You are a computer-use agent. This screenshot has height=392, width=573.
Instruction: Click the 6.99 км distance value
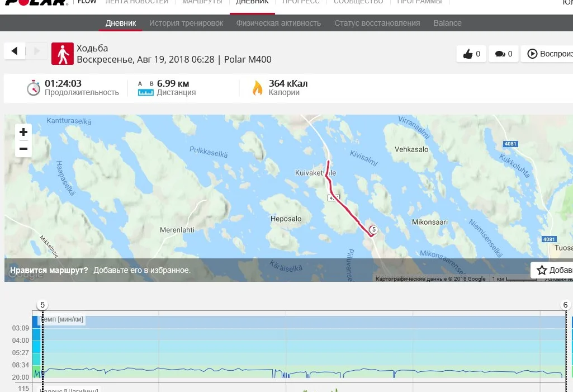tap(173, 83)
